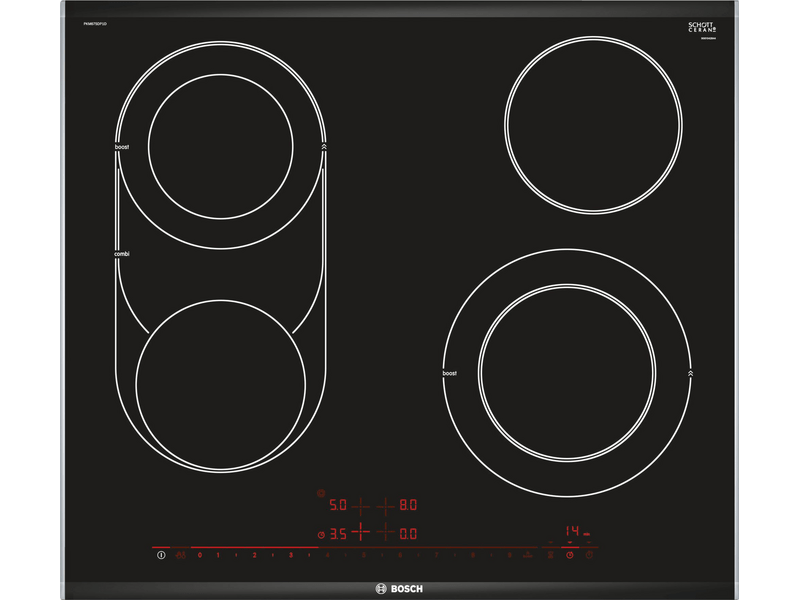This screenshot has width=800, height=600.
Task: Tap level 0 on the power slider
Action: click(x=199, y=554)
